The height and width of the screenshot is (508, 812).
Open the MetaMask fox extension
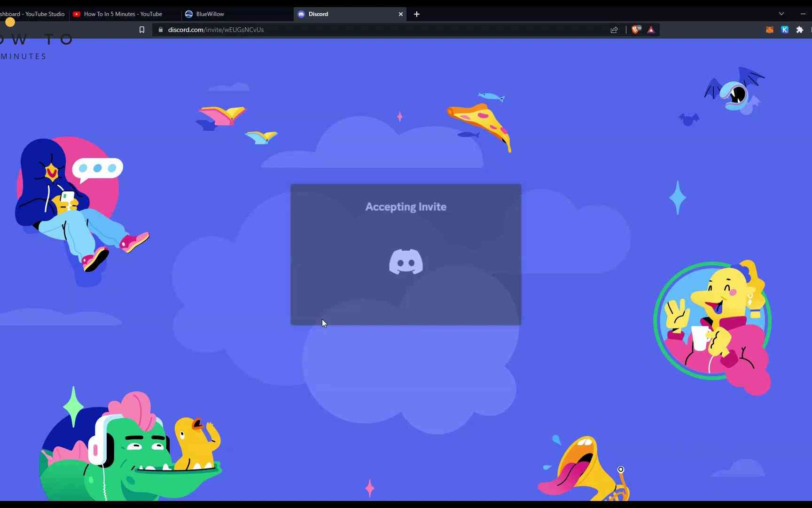click(x=770, y=30)
